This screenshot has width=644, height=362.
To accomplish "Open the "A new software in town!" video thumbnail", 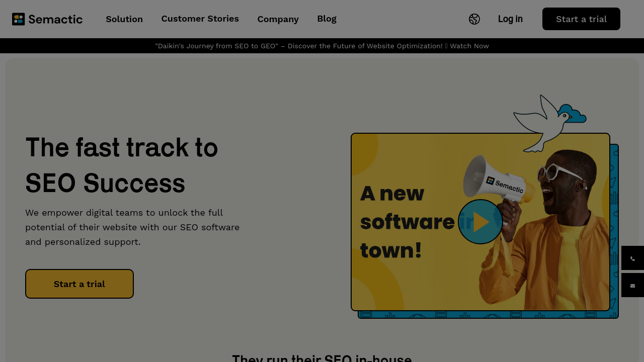I will [480, 222].
